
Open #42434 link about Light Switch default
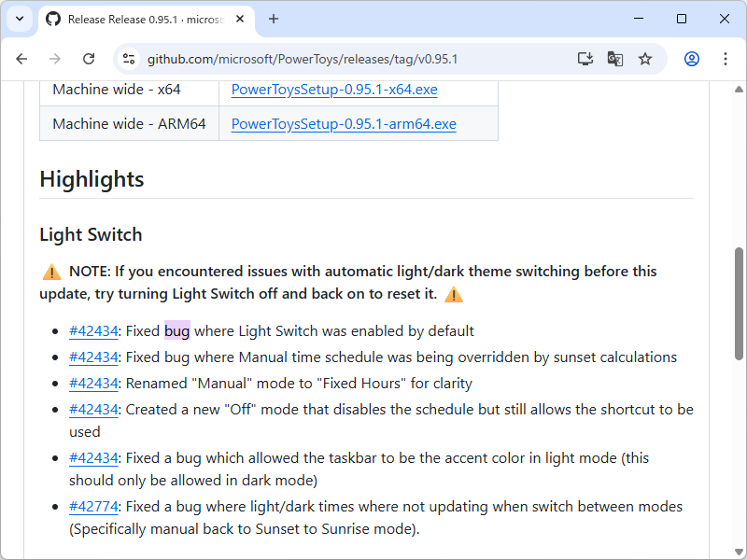coord(93,330)
